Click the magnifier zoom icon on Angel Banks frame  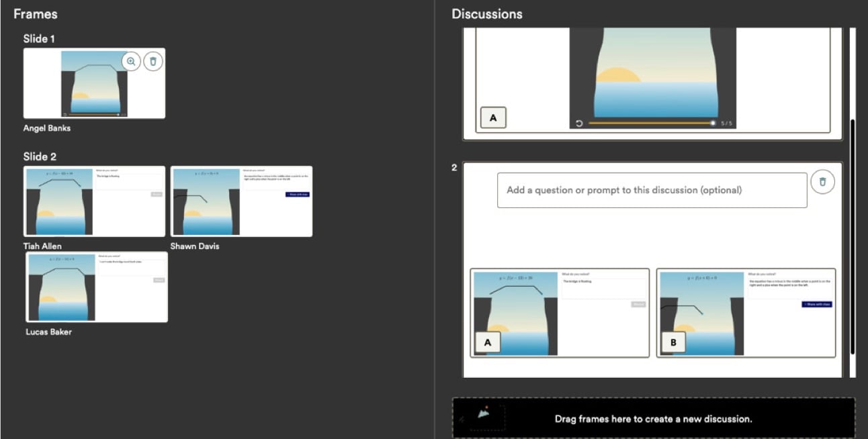(x=131, y=62)
